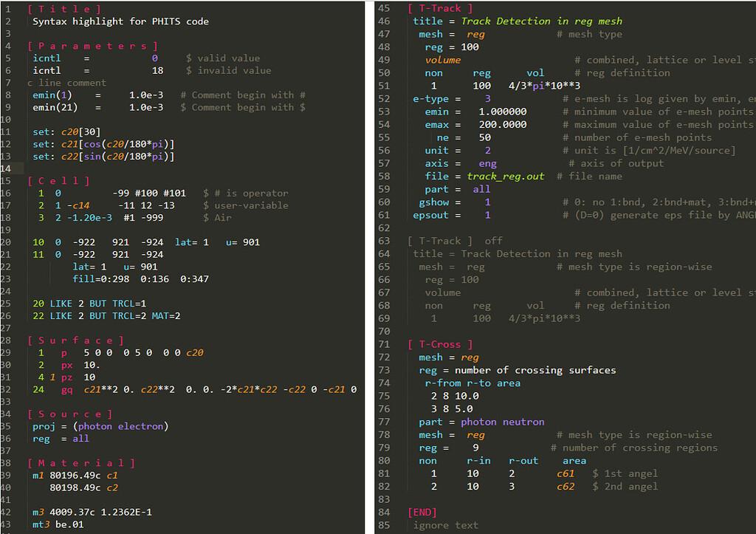Select the '[ S o u r c e ]' header
This screenshot has height=534, width=756.
(x=70, y=414)
